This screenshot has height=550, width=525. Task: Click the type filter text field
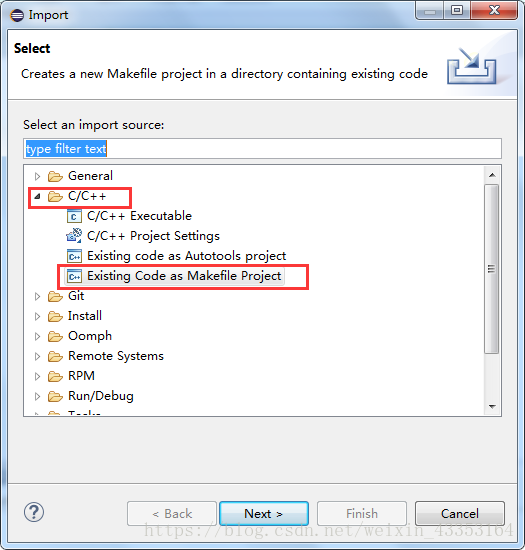(262, 149)
